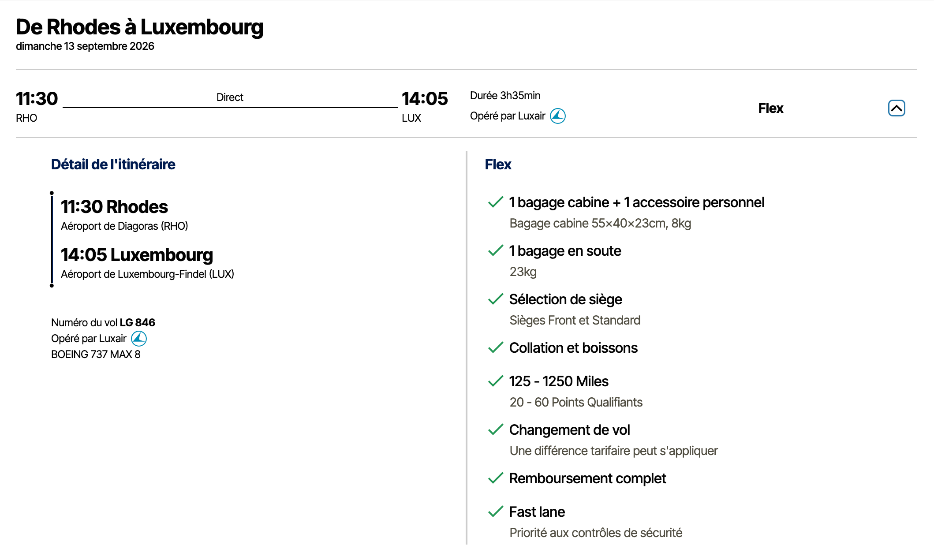Viewport: 934px width, 560px height.
Task: Click the De Rhodes à Luxembourg title
Action: click(139, 27)
